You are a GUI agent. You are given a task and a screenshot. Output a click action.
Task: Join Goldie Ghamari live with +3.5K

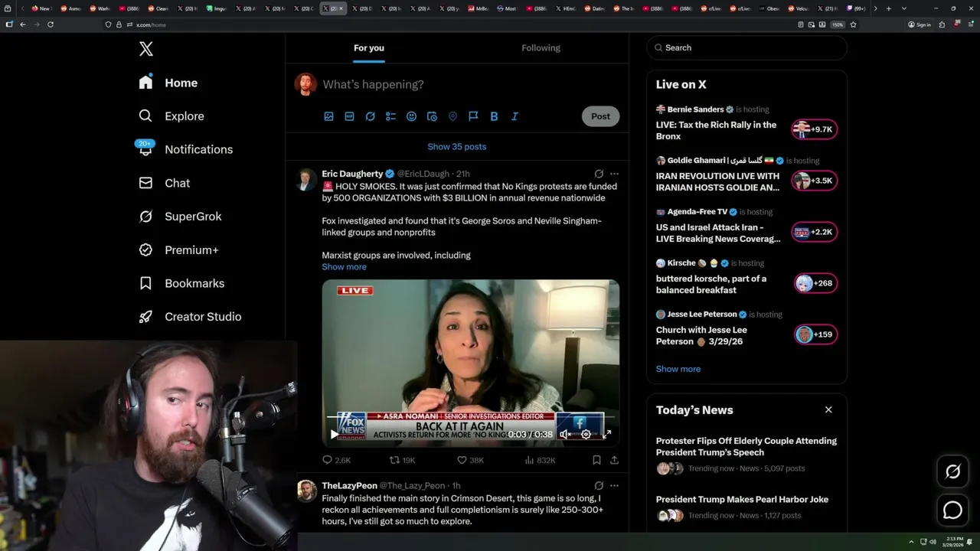point(815,181)
